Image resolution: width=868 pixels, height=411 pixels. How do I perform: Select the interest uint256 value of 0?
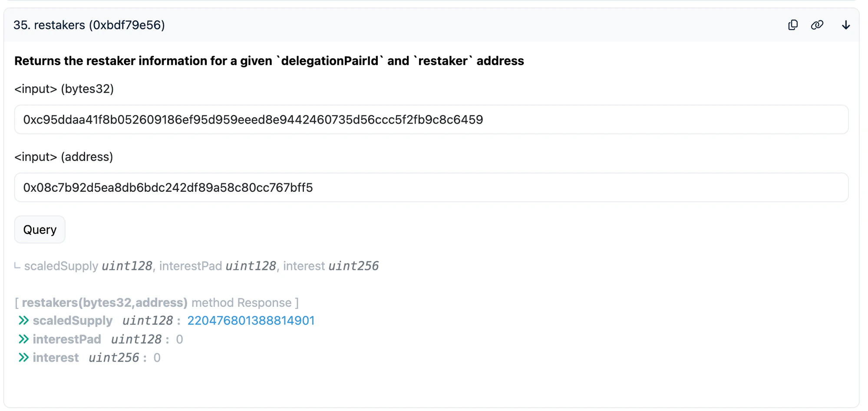(x=157, y=357)
